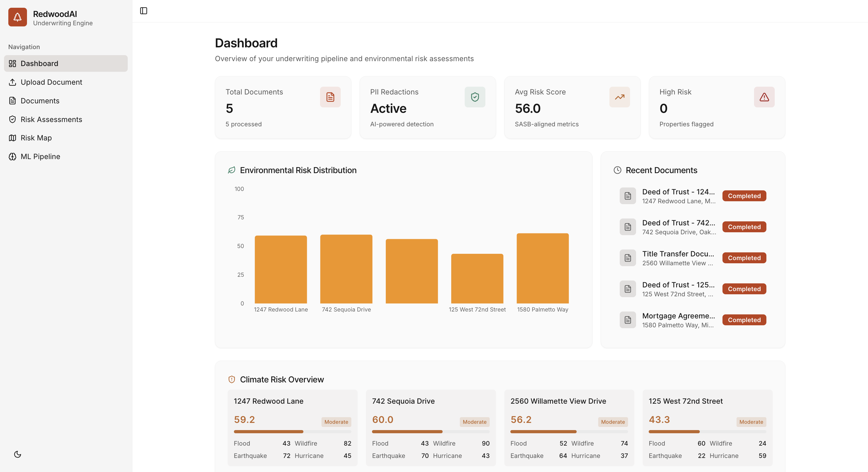Navigate to ML Pipeline

(40, 156)
